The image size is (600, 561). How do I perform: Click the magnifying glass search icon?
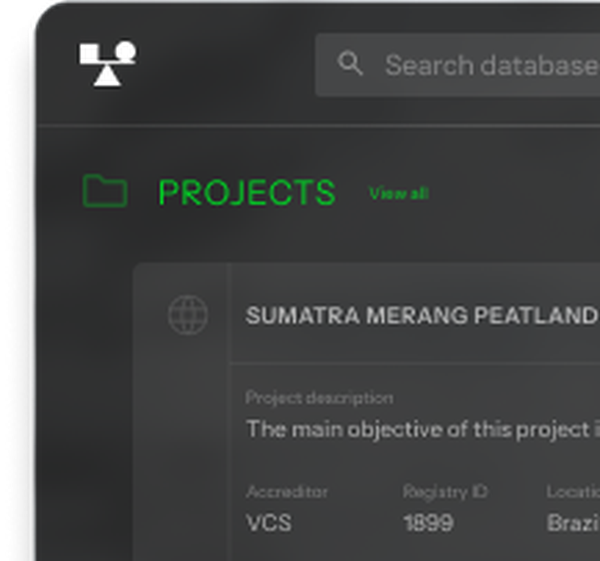click(350, 64)
